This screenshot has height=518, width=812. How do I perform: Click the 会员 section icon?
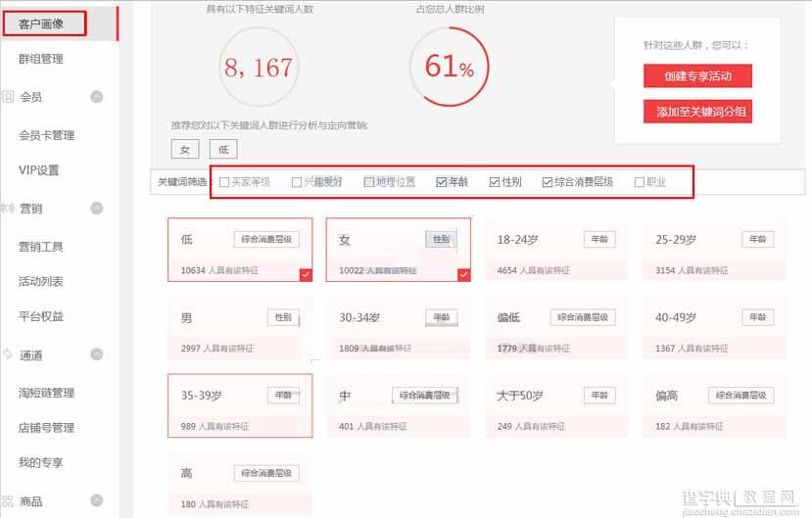(8, 97)
